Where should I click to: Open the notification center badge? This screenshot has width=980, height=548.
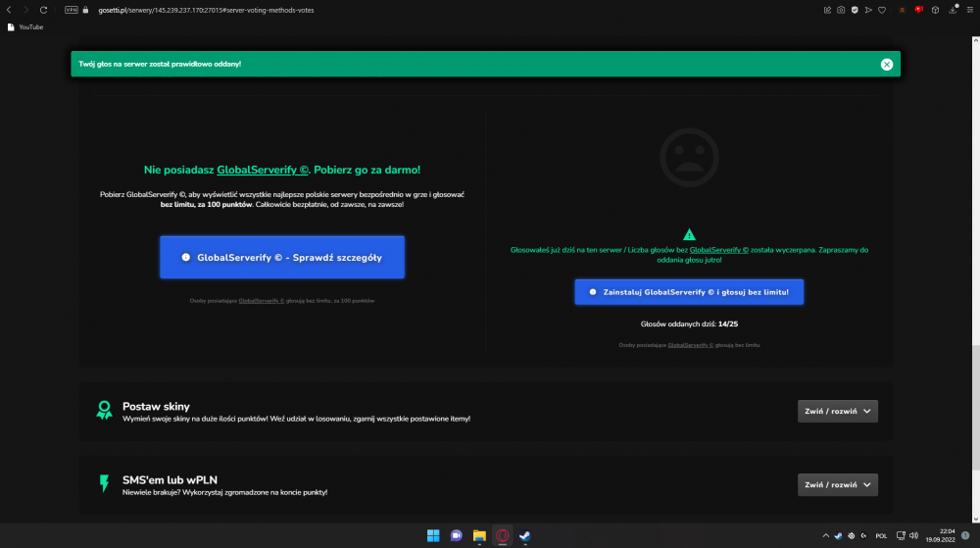pyautogui.click(x=965, y=535)
